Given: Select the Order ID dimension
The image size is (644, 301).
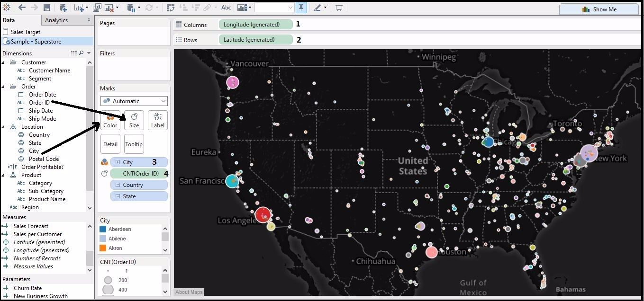Looking at the screenshot, I should [x=39, y=103].
